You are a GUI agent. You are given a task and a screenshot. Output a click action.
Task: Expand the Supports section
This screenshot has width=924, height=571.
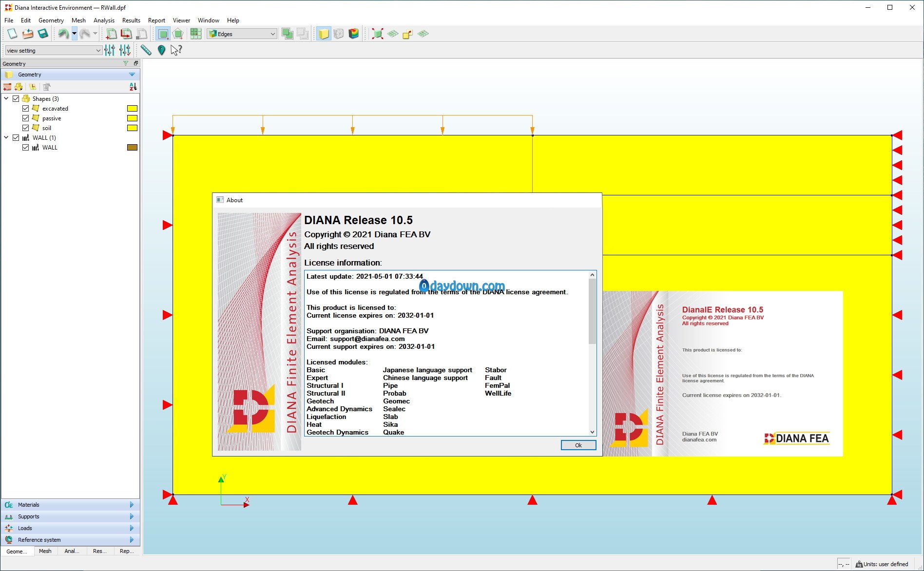coord(70,516)
